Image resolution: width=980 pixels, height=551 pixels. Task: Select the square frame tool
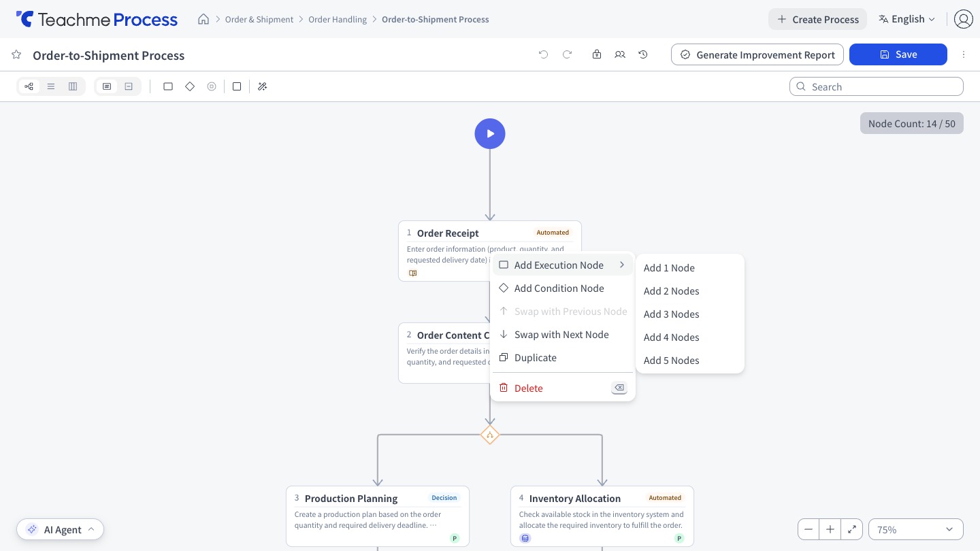[x=237, y=86]
